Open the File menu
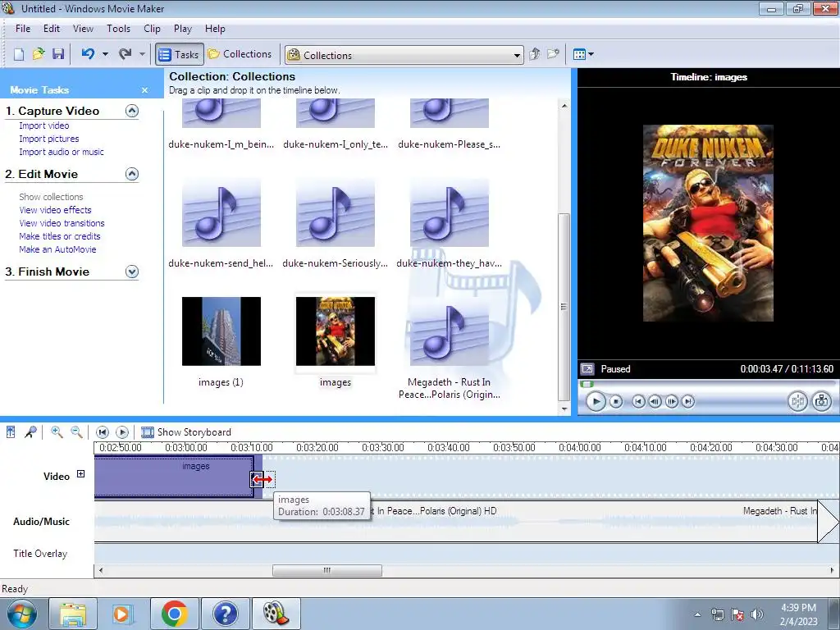Screen dimensions: 840x630 click(23, 29)
